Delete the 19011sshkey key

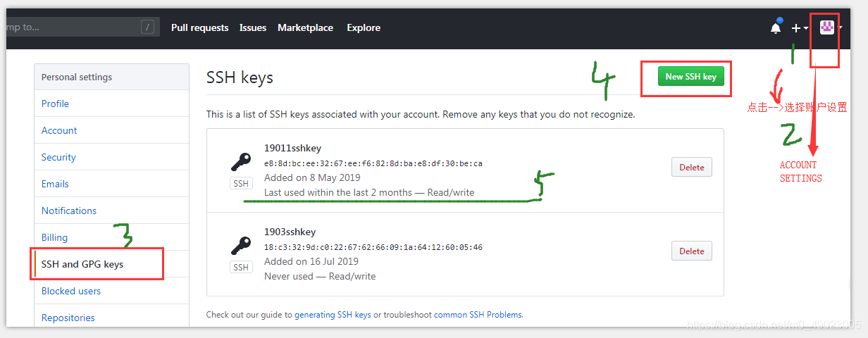point(692,168)
